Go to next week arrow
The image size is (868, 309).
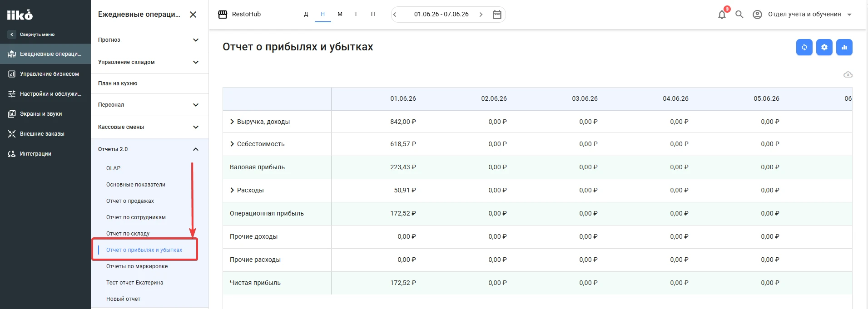click(x=481, y=15)
